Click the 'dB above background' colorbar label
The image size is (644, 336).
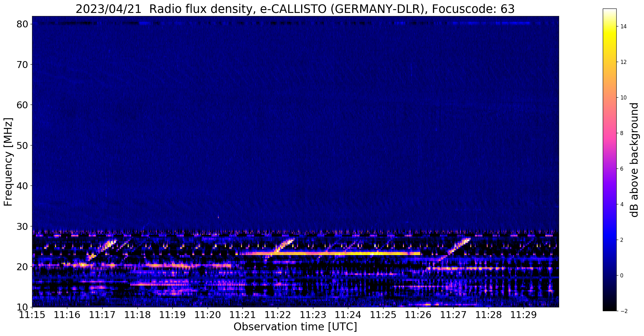pos(635,160)
